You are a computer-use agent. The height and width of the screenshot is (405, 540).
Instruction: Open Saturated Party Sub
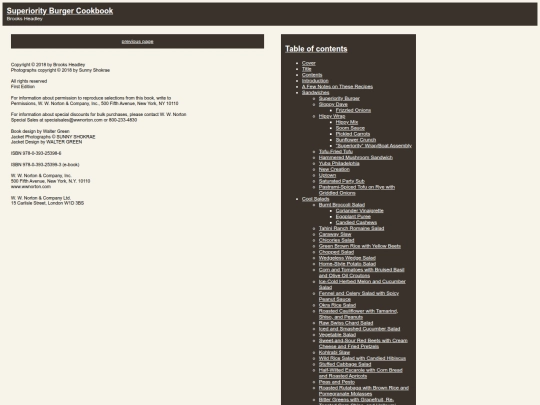coord(342,181)
